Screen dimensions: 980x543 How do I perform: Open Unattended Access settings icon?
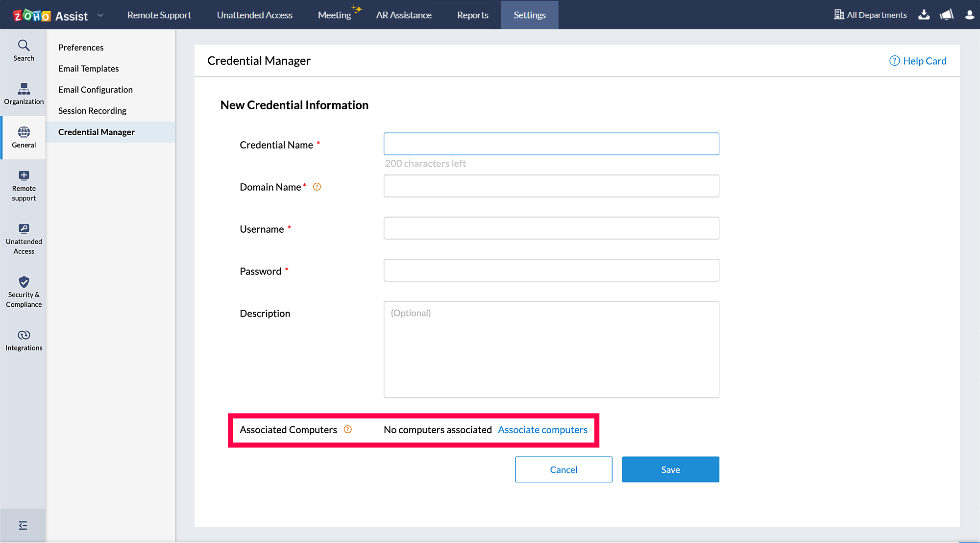pyautogui.click(x=24, y=239)
